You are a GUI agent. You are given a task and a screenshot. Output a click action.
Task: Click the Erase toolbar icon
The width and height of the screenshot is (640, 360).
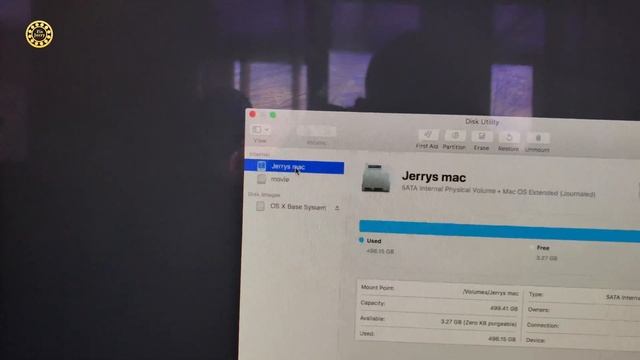pyautogui.click(x=482, y=136)
